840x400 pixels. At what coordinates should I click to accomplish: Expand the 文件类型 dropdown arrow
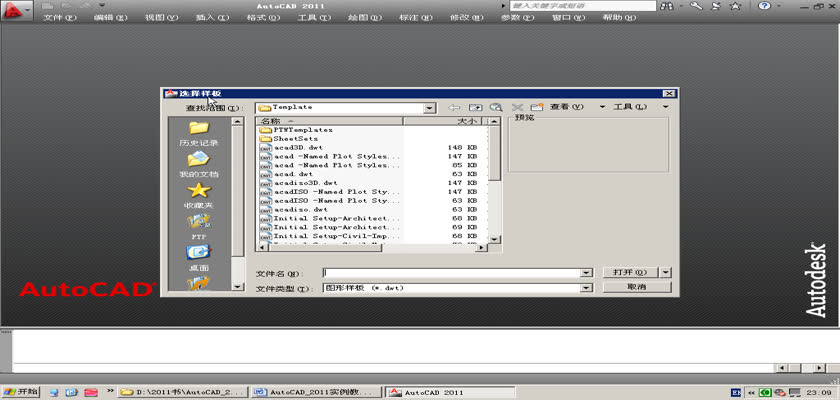pyautogui.click(x=587, y=288)
